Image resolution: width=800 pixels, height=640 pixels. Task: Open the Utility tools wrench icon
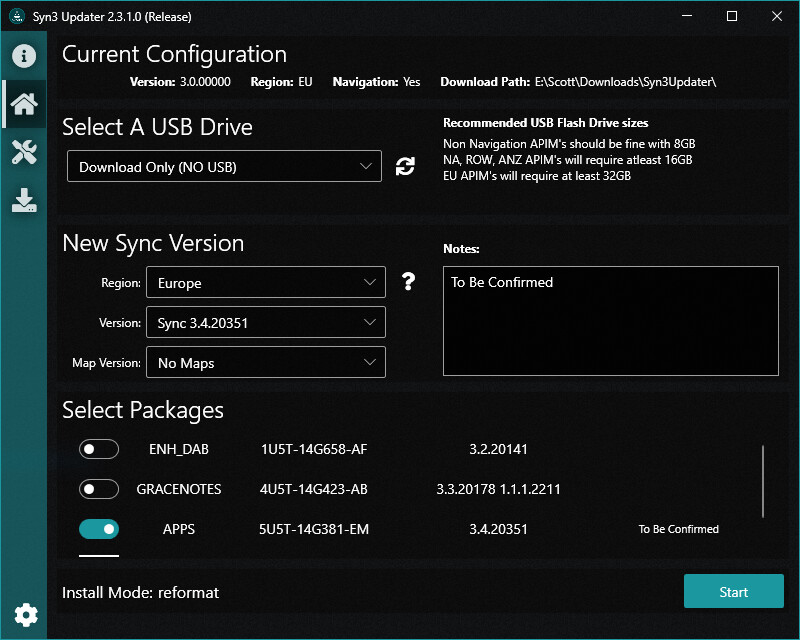(24, 152)
